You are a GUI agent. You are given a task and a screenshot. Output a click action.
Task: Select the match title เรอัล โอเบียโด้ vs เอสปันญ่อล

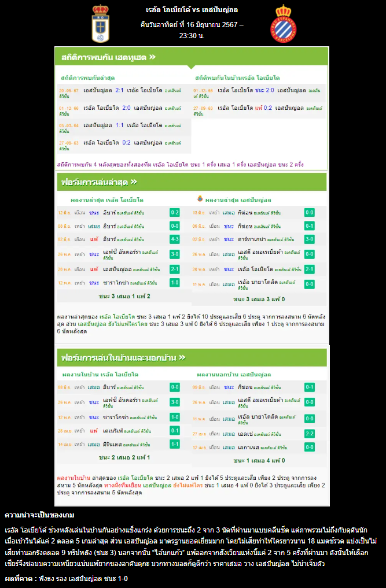192,10
